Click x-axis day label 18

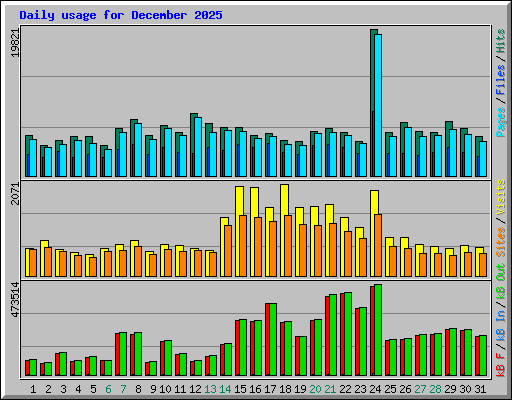click(x=285, y=389)
